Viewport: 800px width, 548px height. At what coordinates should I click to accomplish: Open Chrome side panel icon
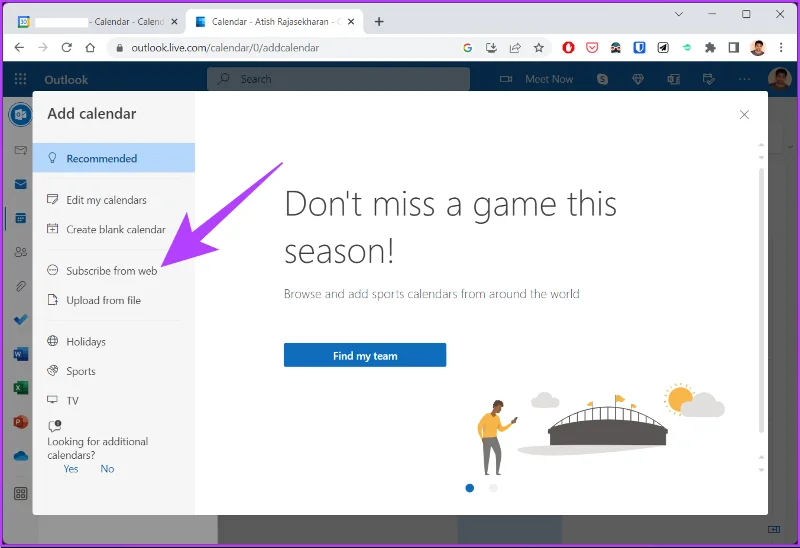click(734, 47)
